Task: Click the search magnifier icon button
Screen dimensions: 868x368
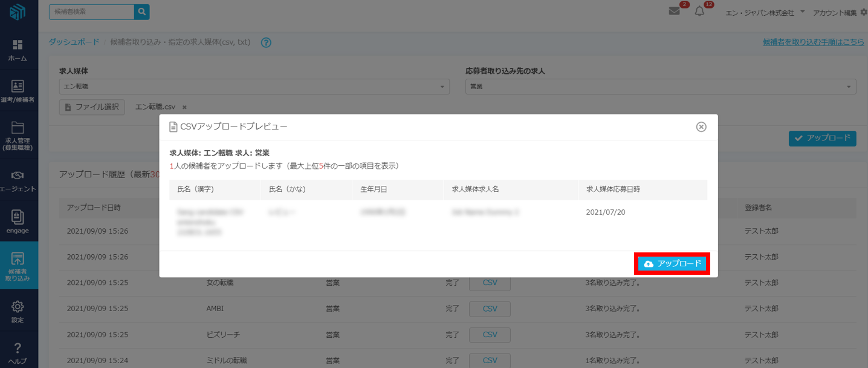Action: pos(141,11)
